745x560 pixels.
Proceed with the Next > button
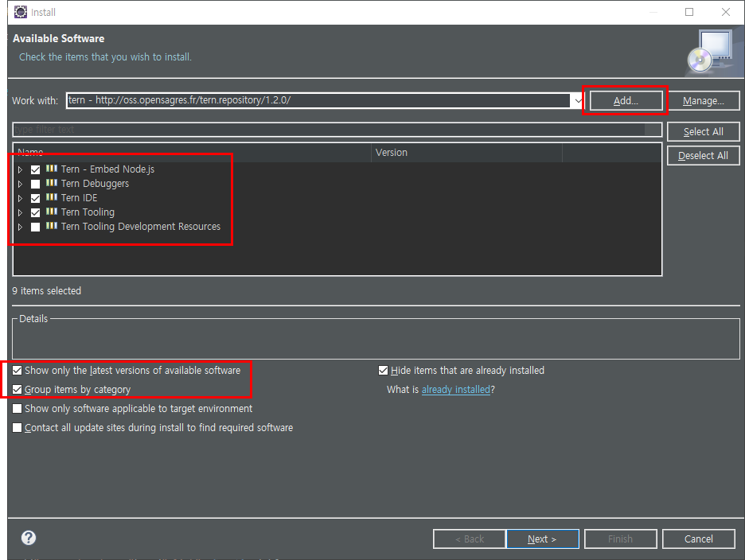(x=542, y=539)
